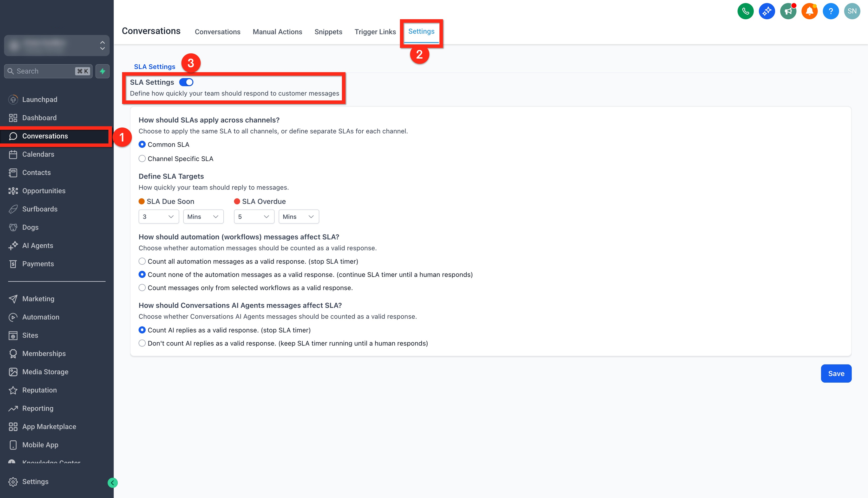Open the help question mark icon
This screenshot has width=868, height=498.
click(830, 11)
